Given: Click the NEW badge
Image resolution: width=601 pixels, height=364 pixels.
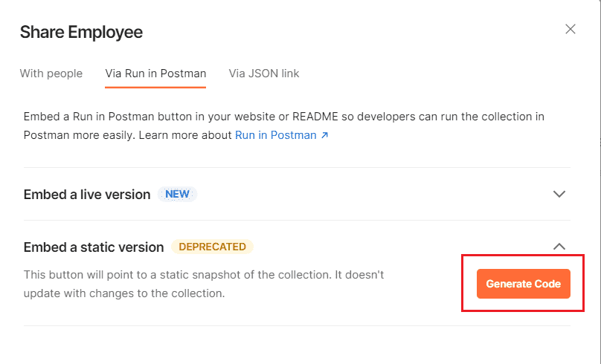Looking at the screenshot, I should [177, 194].
